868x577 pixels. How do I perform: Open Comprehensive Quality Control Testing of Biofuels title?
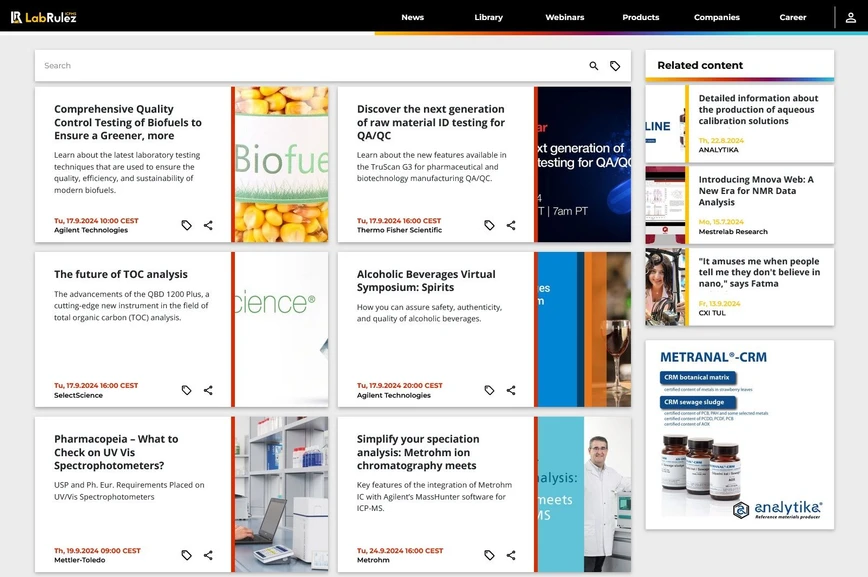[x=128, y=122]
